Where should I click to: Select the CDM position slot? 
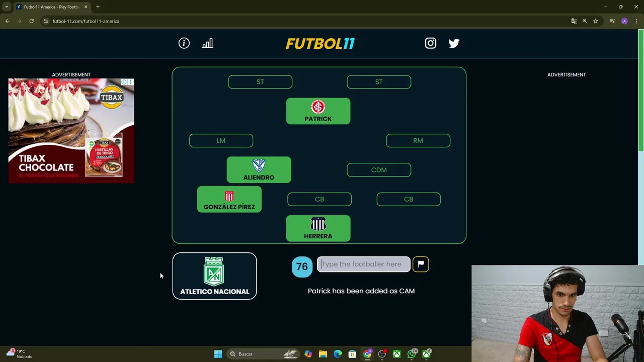point(379,170)
